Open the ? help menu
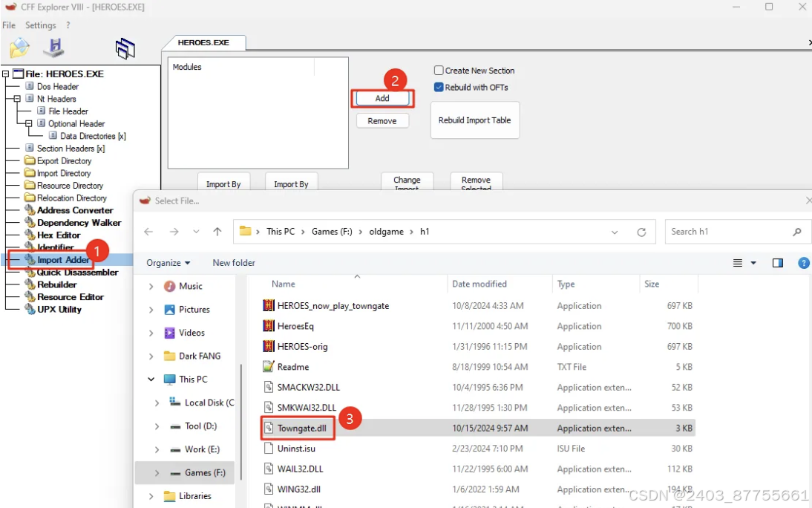812x508 pixels. point(68,25)
